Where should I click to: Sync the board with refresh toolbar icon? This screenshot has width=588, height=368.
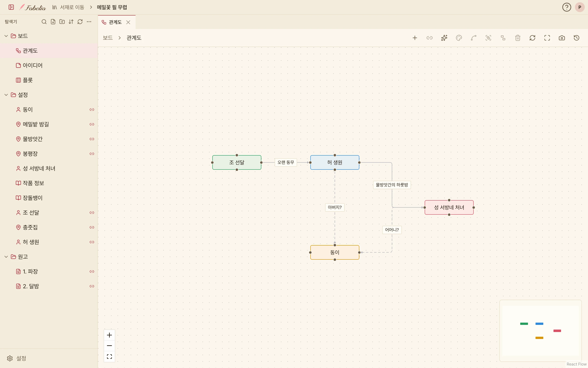532,38
